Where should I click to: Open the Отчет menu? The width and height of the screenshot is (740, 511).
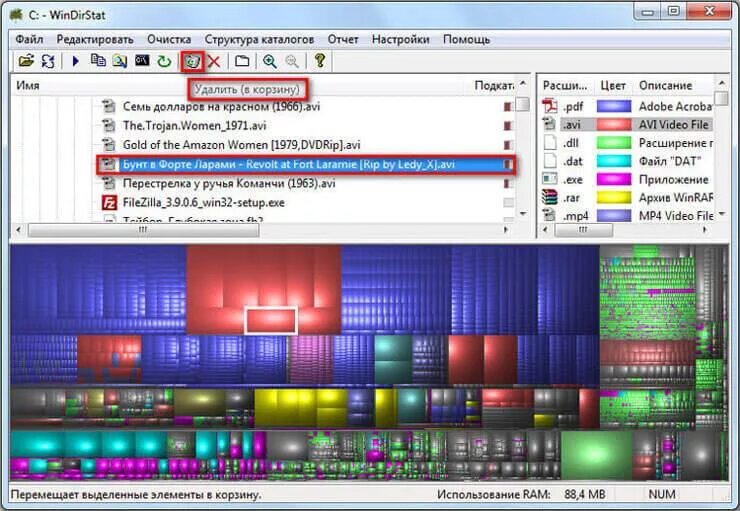click(x=343, y=39)
